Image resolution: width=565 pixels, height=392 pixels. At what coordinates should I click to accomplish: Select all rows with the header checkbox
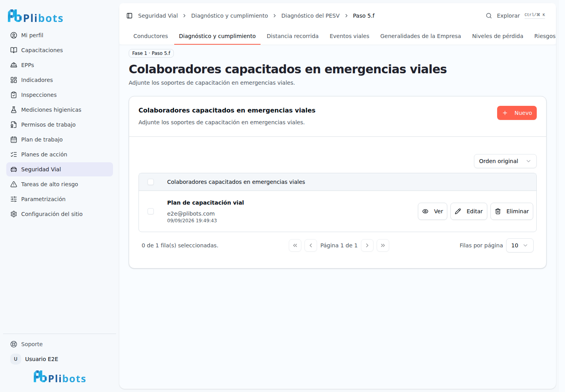(x=151, y=182)
